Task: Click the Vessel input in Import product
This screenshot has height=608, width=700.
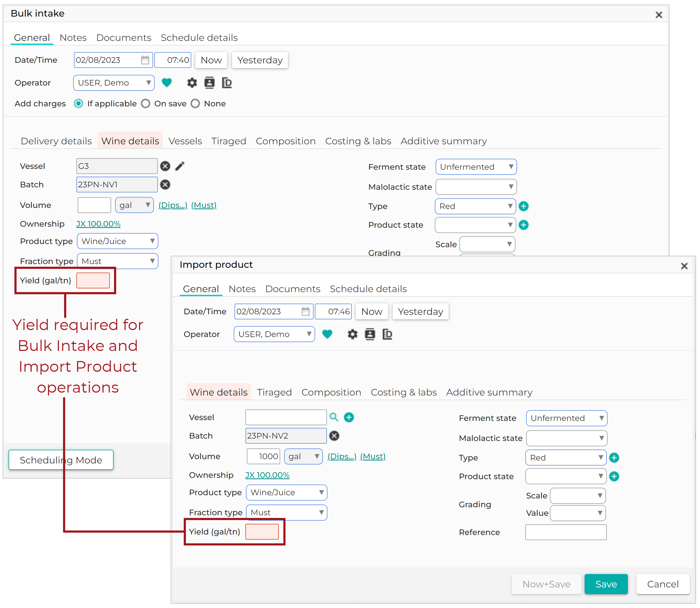Action: click(286, 417)
